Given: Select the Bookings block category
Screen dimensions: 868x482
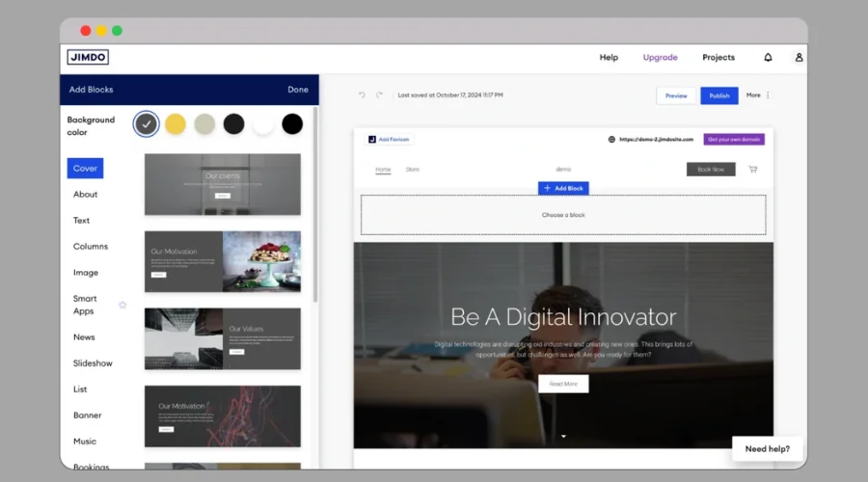Looking at the screenshot, I should point(92,467).
